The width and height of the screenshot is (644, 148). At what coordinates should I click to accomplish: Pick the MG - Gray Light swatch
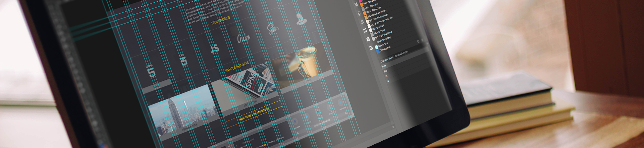(376, 28)
